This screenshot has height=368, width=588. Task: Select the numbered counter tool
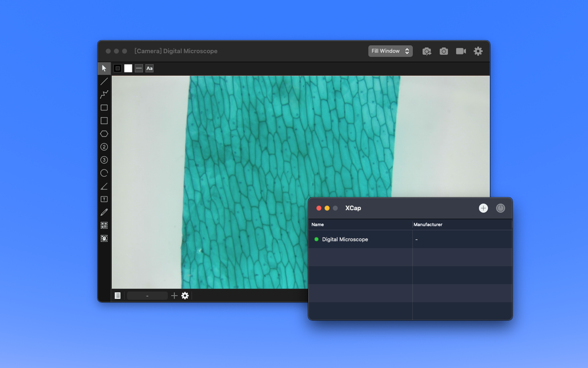point(104,238)
